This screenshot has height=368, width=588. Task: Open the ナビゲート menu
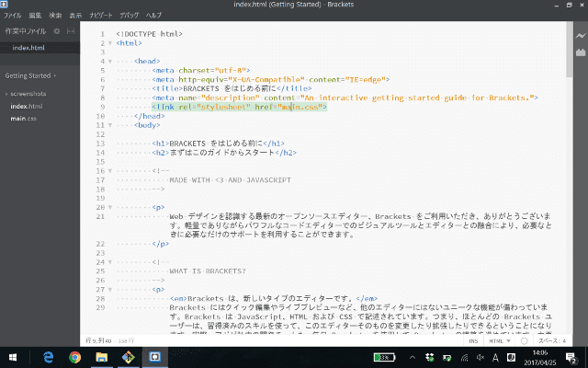click(x=101, y=15)
